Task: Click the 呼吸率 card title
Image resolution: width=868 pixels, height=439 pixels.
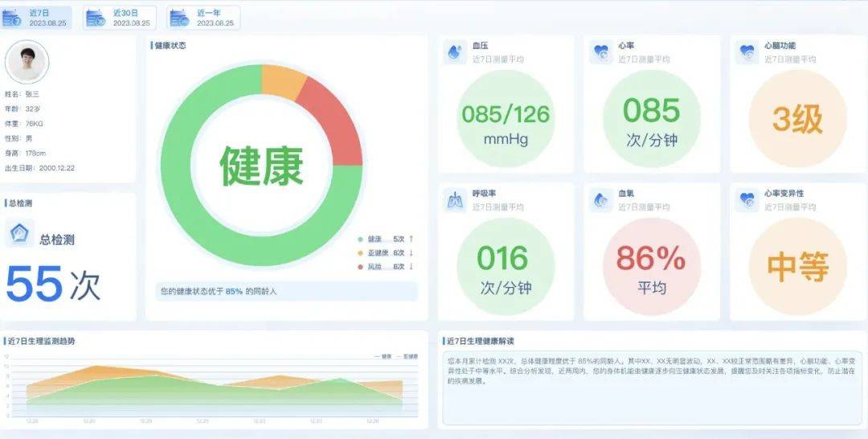Action: point(484,193)
